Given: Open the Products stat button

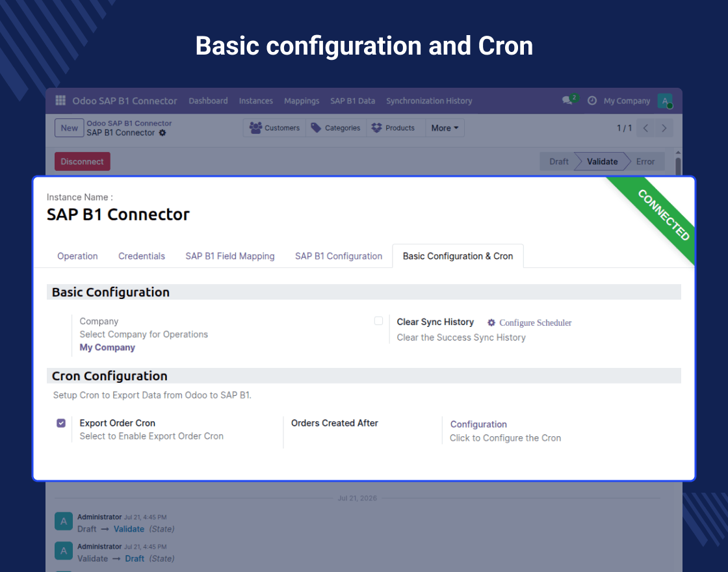Looking at the screenshot, I should click(396, 128).
